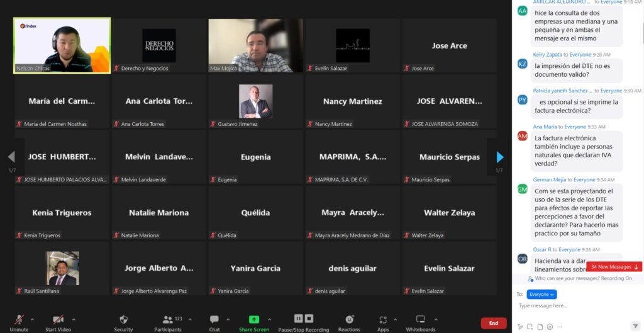Expand the Share Screen options arrow
Viewport: 644px width, 333px height.
(x=270, y=319)
